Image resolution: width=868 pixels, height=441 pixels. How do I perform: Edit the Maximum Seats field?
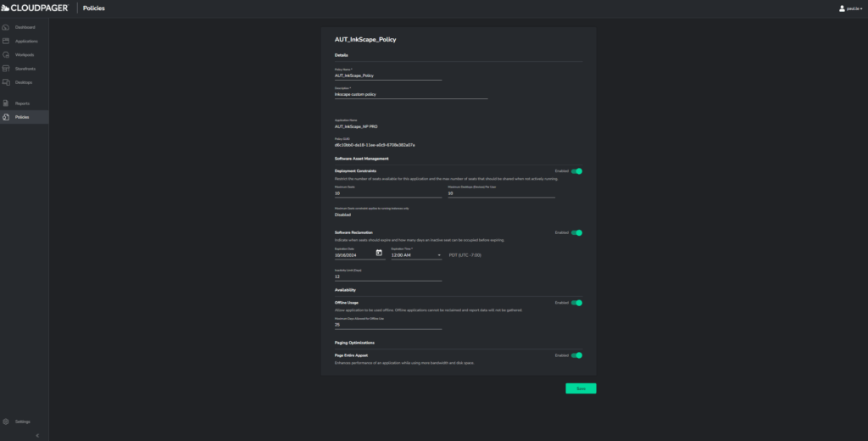[x=388, y=193]
